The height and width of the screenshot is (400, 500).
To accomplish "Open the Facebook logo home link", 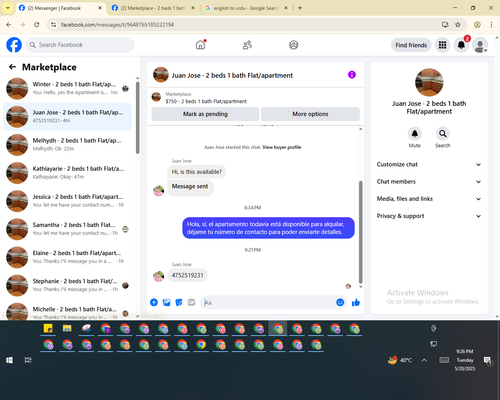I will pos(14,45).
